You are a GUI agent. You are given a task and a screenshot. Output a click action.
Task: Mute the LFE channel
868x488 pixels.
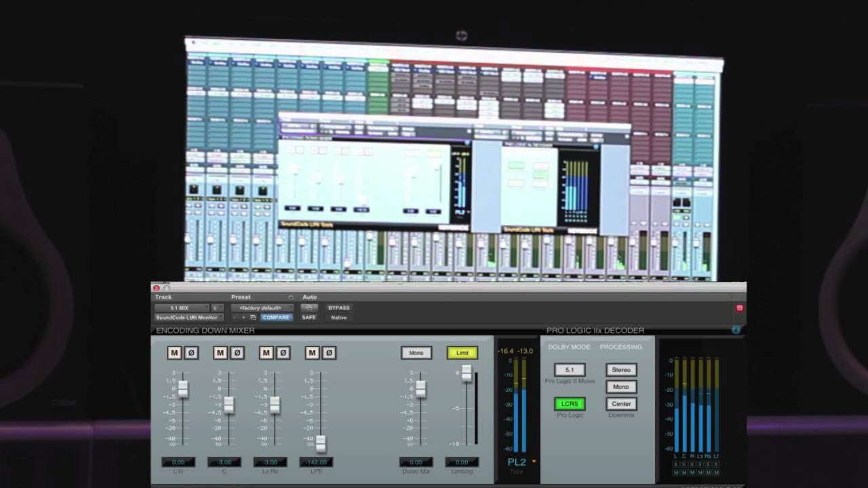click(x=313, y=352)
